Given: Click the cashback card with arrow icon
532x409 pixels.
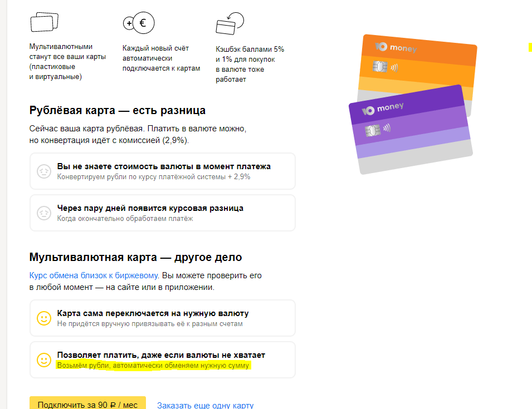Looking at the screenshot, I should coord(230,23).
